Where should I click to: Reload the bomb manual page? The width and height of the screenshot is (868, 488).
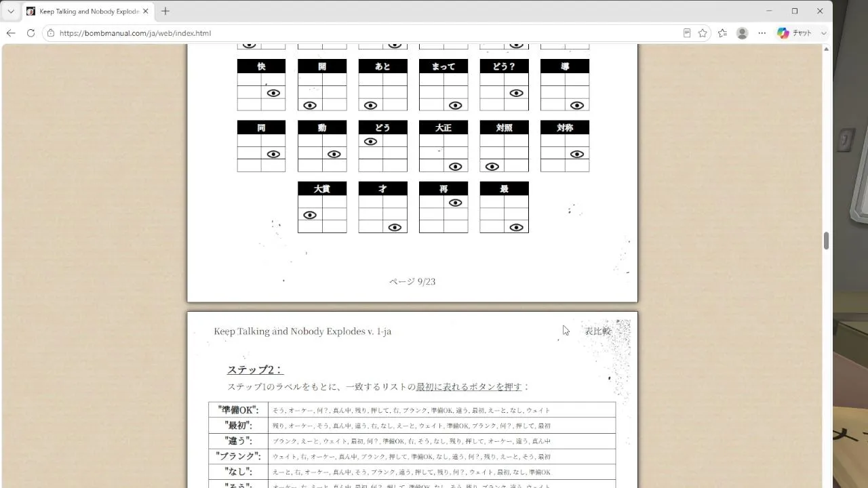click(x=31, y=33)
